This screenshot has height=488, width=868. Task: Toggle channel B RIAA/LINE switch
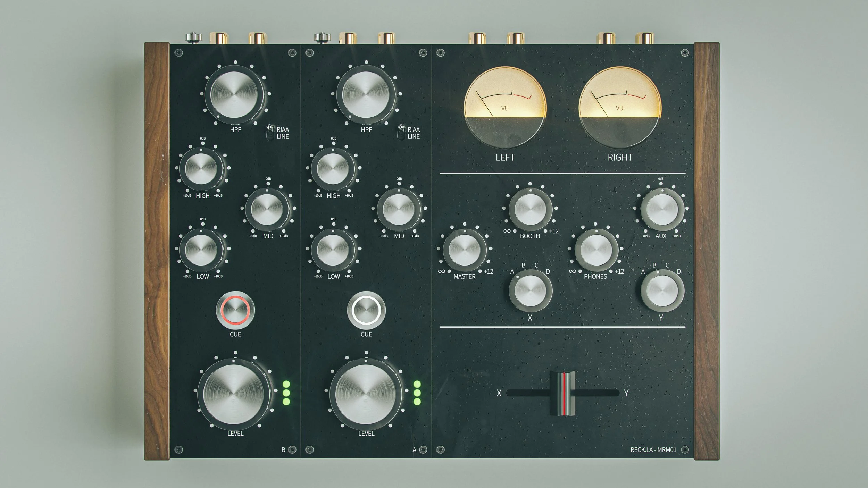[x=270, y=132]
